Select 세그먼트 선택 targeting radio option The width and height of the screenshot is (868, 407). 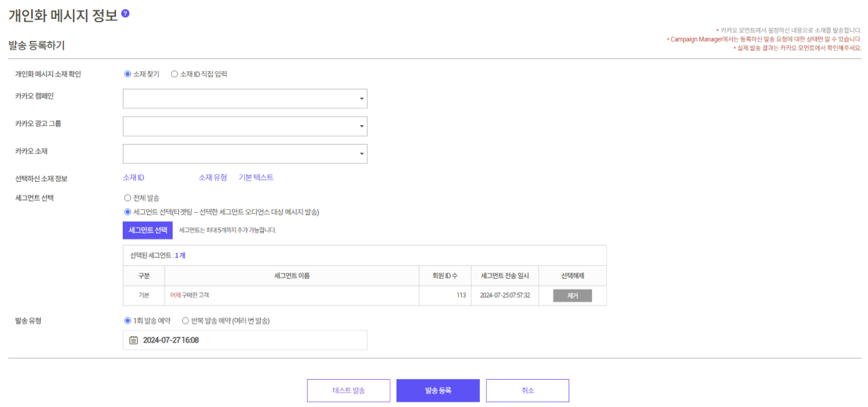pyautogui.click(x=127, y=212)
